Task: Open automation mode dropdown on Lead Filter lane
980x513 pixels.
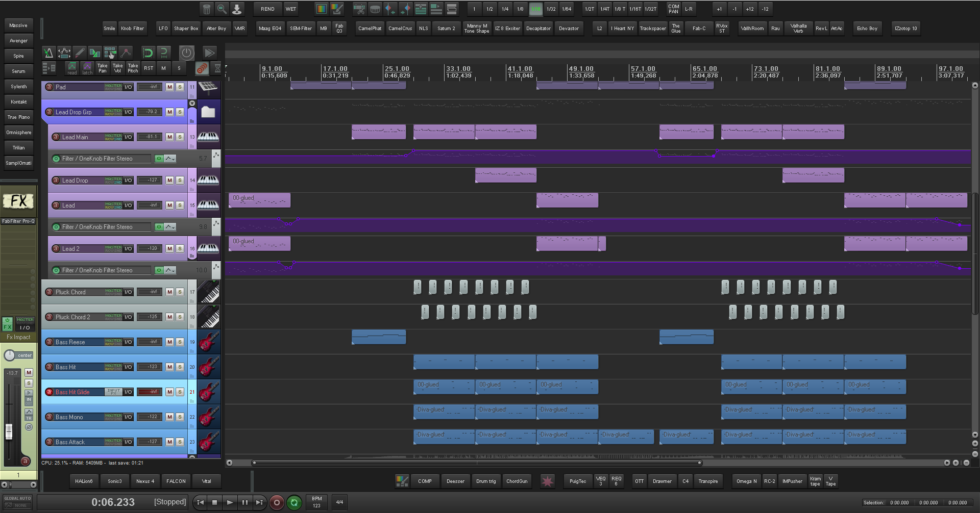Action: click(170, 227)
